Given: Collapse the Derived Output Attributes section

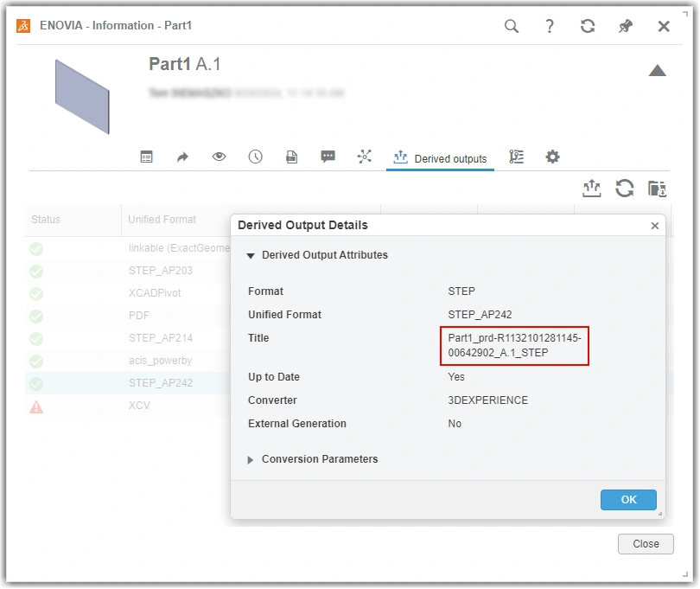Looking at the screenshot, I should click(x=251, y=256).
